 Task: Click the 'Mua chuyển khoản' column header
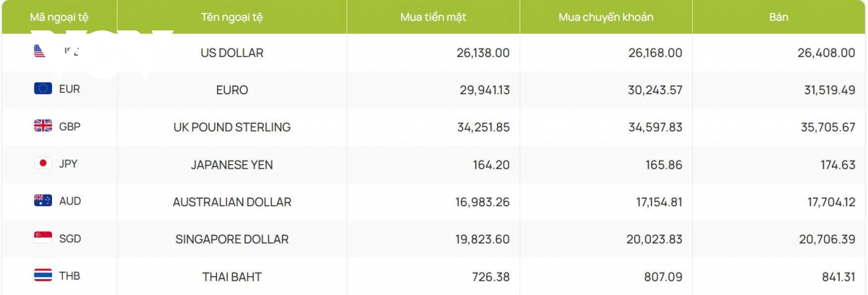tap(606, 17)
